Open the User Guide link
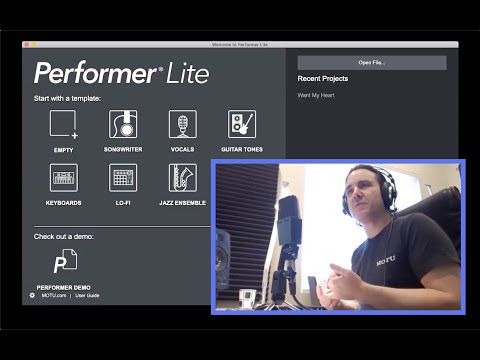Screen dimensions: 480x360 pyautogui.click(x=87, y=295)
